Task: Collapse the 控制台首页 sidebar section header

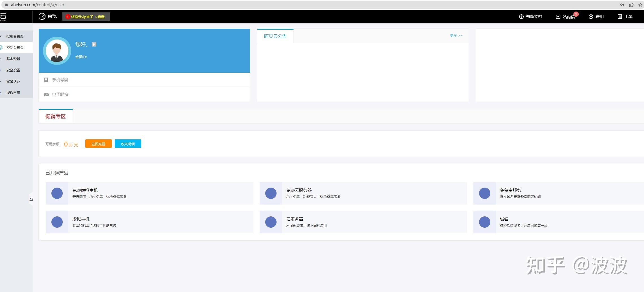Action: pyautogui.click(x=16, y=36)
